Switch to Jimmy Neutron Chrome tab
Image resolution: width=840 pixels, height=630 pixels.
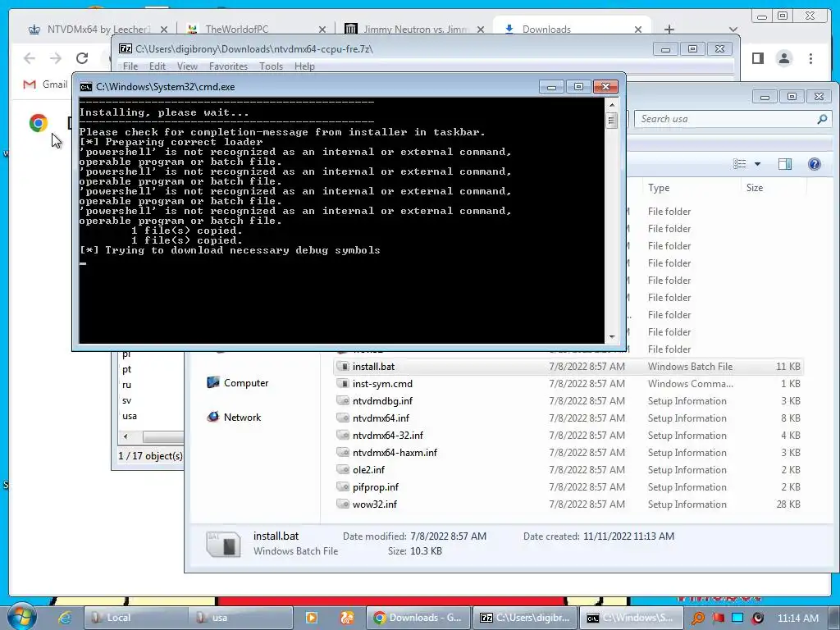click(x=414, y=29)
